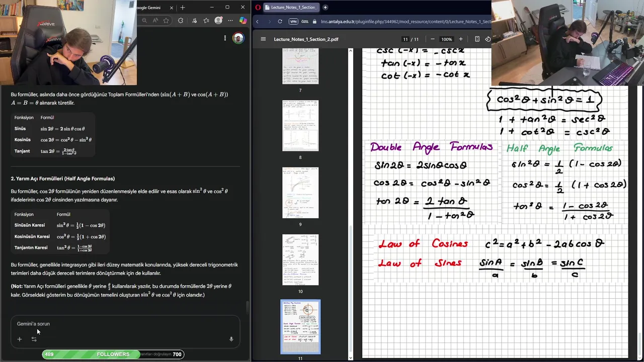This screenshot has height=362, width=644.
Task: Click the 'Sinüsün Karesi' table row
Action: (x=60, y=225)
